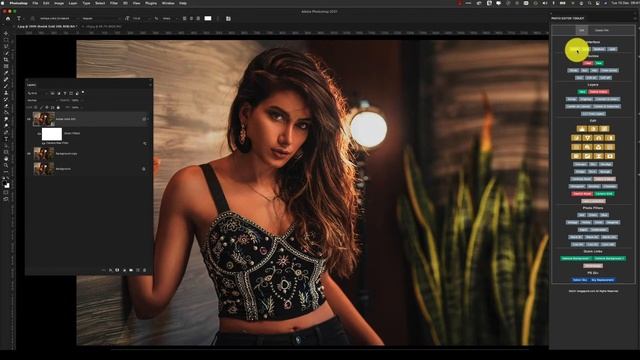The width and height of the screenshot is (640, 360).
Task: Click the text color swatch in options bar
Action: point(208,18)
